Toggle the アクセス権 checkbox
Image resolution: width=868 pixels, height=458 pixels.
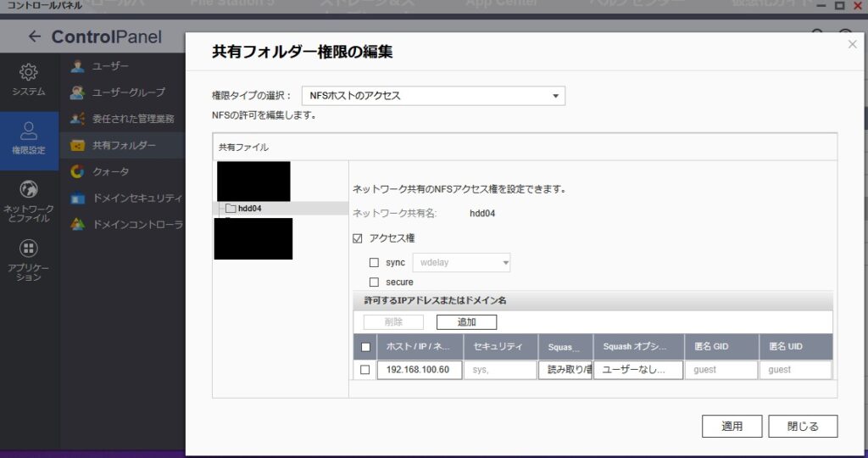pos(357,238)
